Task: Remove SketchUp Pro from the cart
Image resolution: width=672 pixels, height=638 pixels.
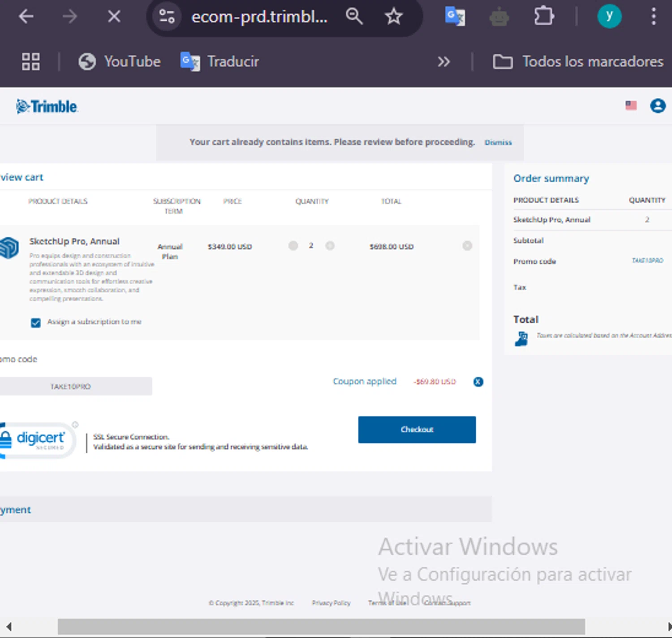Action: [x=467, y=246]
